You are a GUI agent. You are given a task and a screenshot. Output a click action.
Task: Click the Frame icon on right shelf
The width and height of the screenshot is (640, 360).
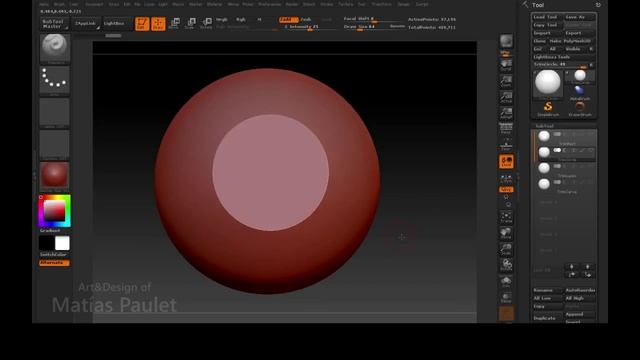tap(506, 217)
